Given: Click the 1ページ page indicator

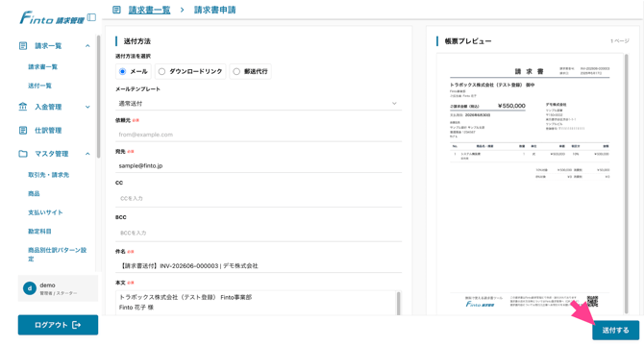Looking at the screenshot, I should point(619,41).
